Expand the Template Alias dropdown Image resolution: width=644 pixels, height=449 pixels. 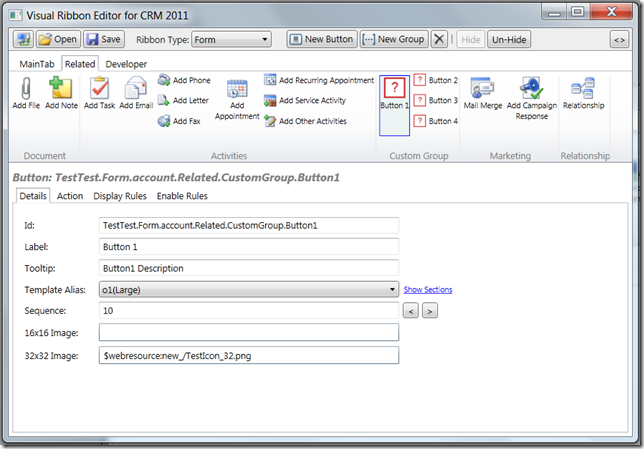(248, 290)
